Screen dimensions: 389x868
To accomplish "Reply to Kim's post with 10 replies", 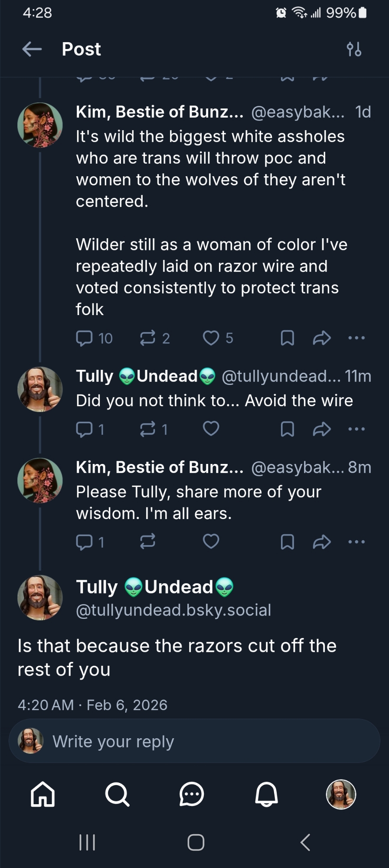I will (85, 338).
